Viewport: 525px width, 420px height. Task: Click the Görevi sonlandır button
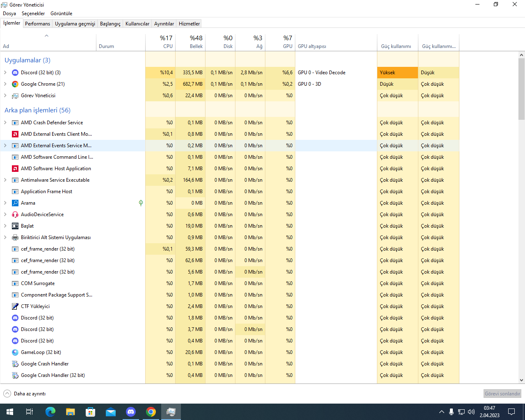coord(502,394)
